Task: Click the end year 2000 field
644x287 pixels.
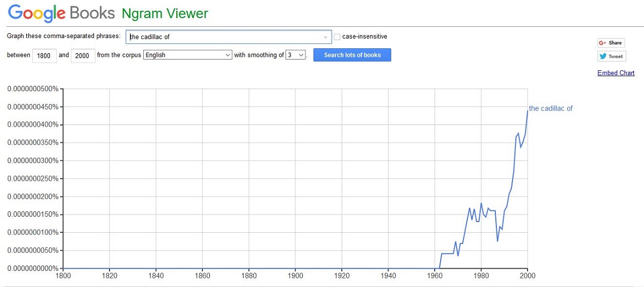Action: 83,55
